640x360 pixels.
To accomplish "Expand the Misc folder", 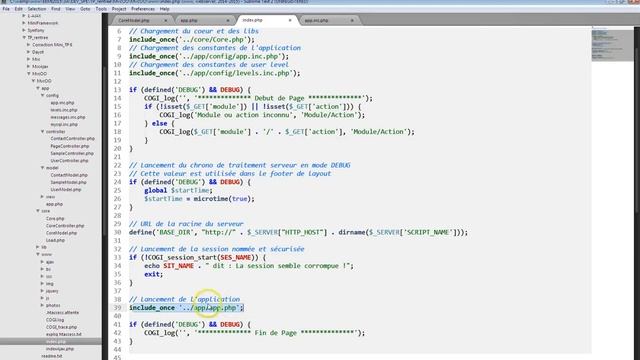I will click(29, 59).
